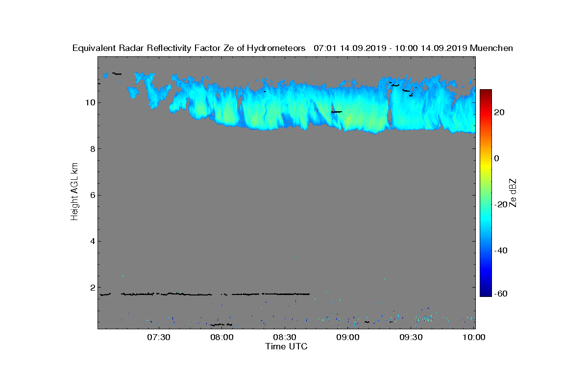The height and width of the screenshot is (392, 588).
Task: Click the colorbar tick label '0'
Action: pyautogui.click(x=497, y=158)
